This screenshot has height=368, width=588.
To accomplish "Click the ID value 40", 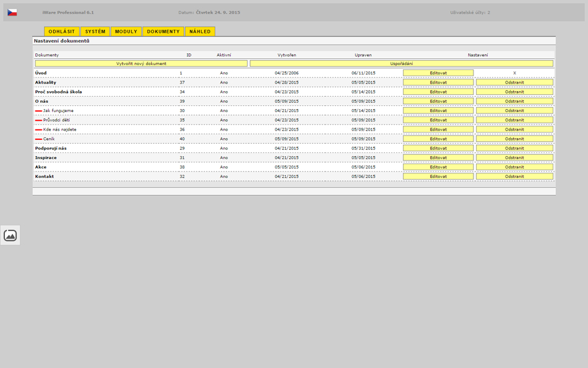I will (182, 139).
